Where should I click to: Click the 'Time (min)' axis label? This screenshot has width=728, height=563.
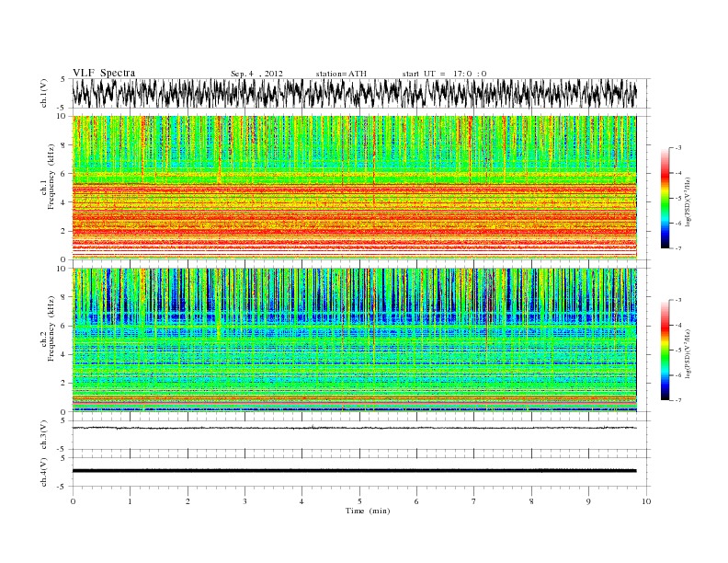click(x=368, y=511)
